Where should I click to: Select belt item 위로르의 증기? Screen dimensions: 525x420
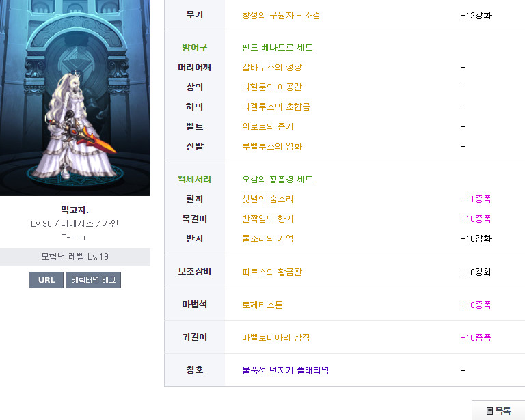click(x=267, y=127)
